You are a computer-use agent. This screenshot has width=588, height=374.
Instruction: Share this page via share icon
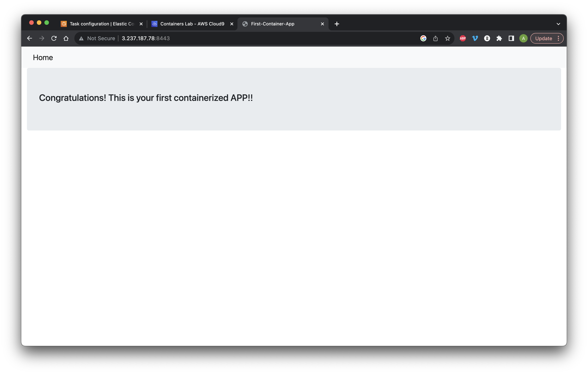(x=435, y=38)
